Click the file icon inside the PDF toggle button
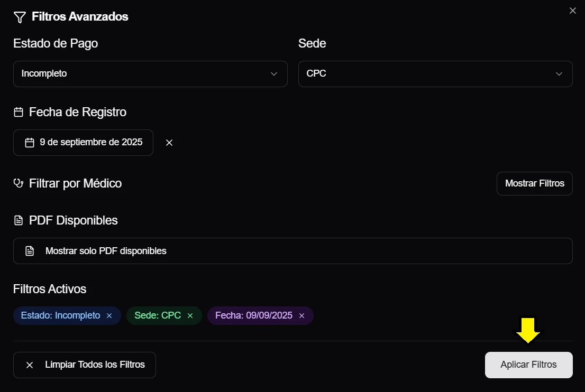This screenshot has height=392, width=585. click(30, 251)
